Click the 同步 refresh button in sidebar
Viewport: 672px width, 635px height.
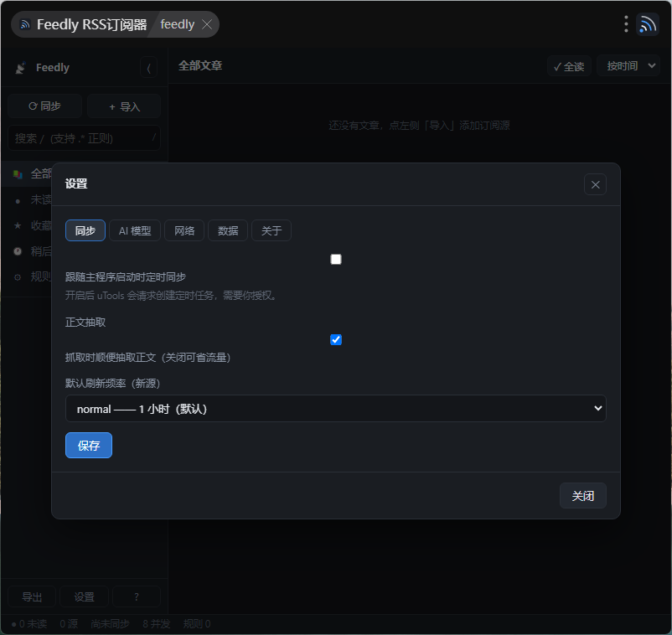45,106
